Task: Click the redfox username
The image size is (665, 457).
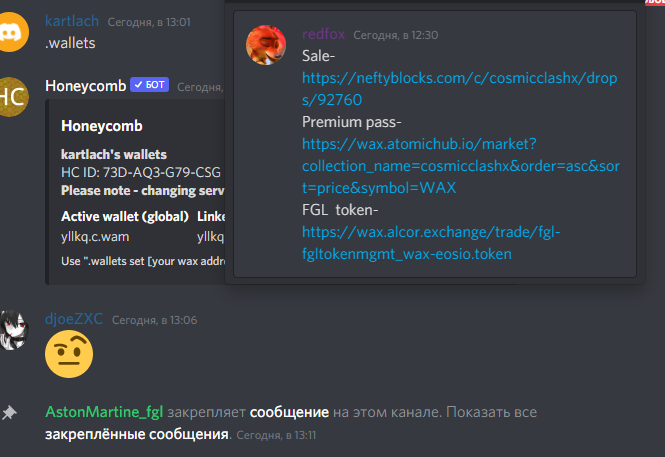Action: pyautogui.click(x=324, y=34)
